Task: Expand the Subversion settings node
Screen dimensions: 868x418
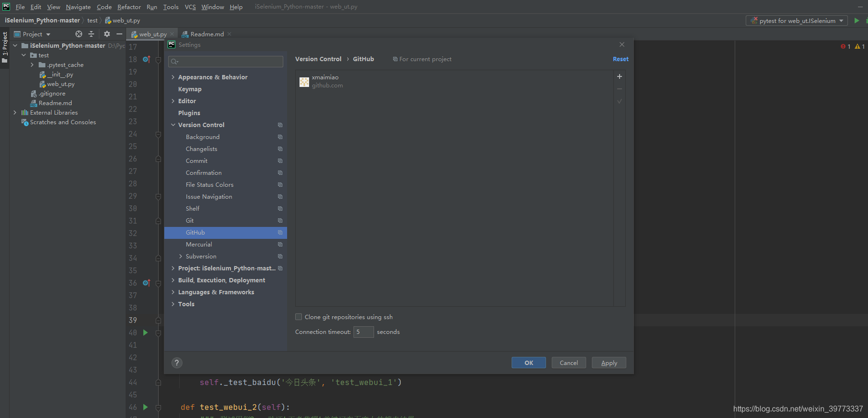Action: point(181,257)
